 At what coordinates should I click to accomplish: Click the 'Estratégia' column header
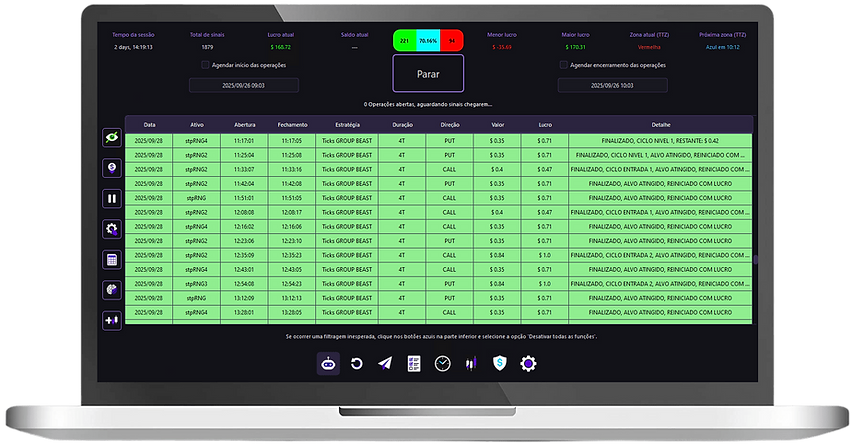pyautogui.click(x=354, y=125)
